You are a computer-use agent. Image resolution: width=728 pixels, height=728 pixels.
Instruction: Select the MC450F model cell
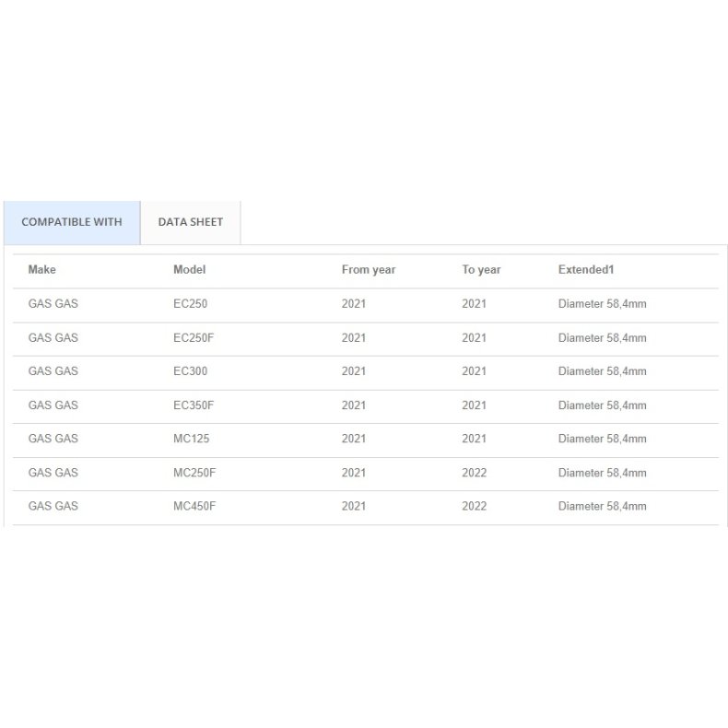tap(194, 506)
